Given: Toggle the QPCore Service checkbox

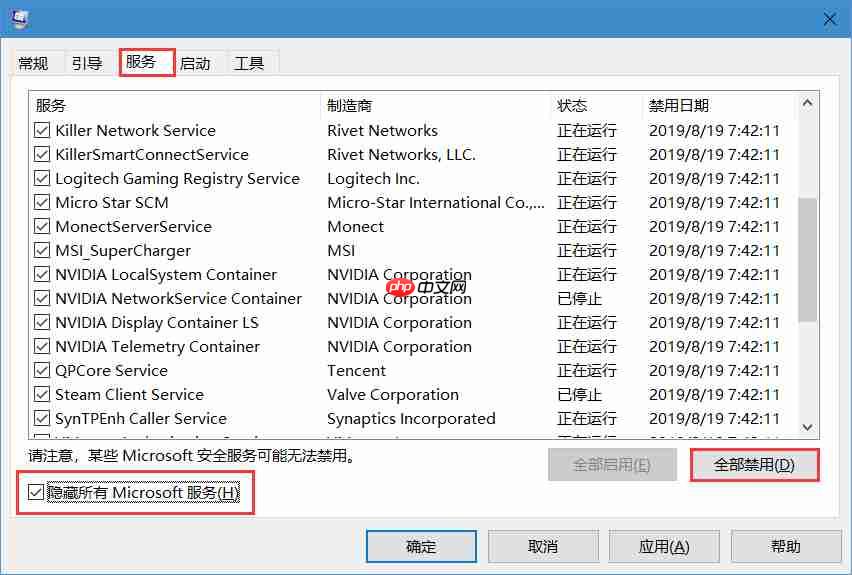Looking at the screenshot, I should pyautogui.click(x=42, y=370).
